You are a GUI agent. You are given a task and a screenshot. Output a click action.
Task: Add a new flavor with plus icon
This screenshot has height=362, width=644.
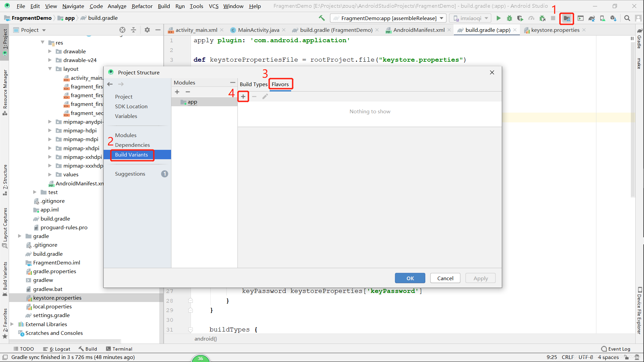243,97
